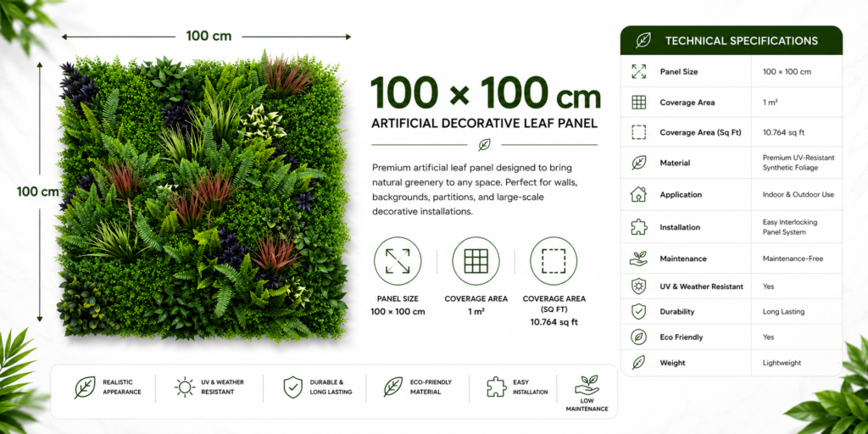
Task: Click 'REALISTIC APPEARANCE' feature text
Action: pos(122,387)
